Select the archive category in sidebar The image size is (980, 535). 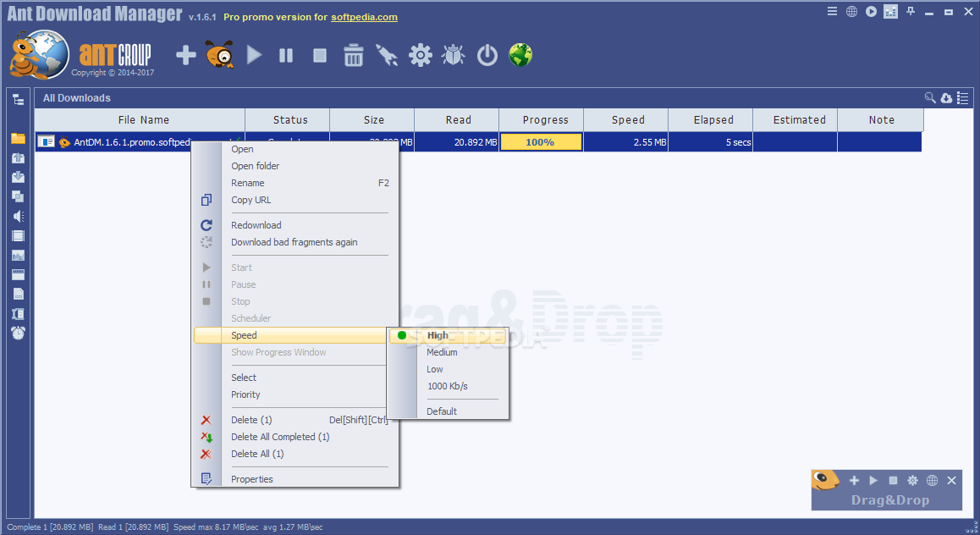coord(18,314)
